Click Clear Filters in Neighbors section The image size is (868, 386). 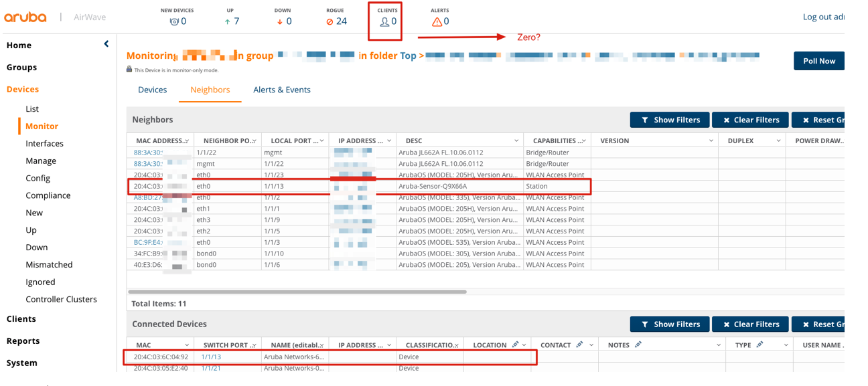pos(750,120)
